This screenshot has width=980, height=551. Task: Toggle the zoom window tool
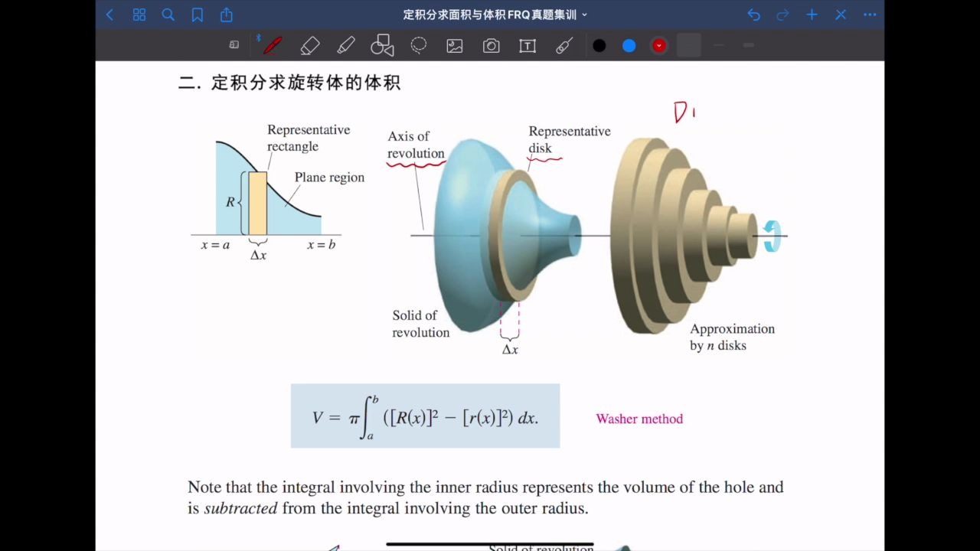click(234, 45)
